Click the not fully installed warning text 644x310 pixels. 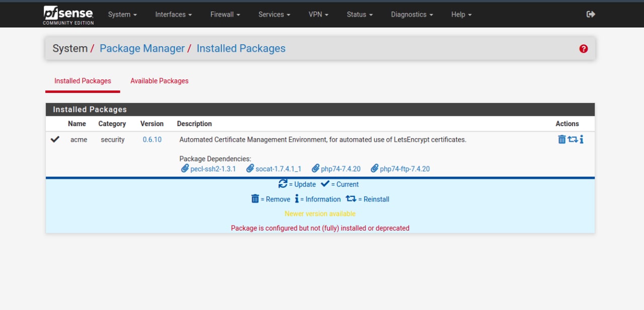coord(320,228)
